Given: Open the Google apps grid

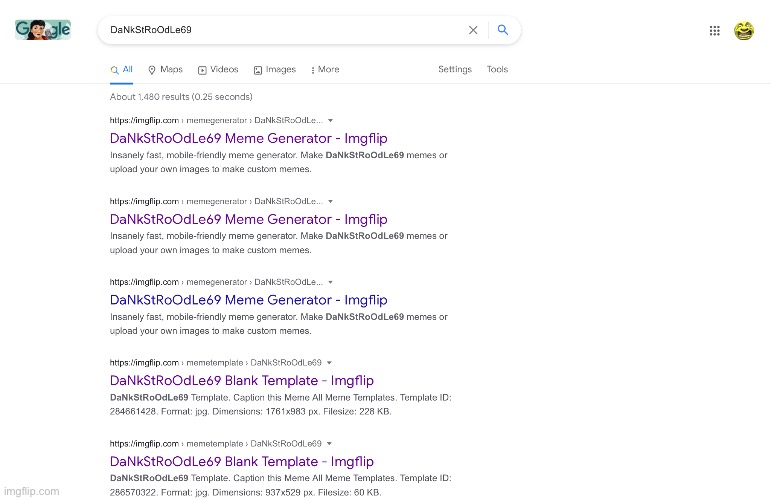Looking at the screenshot, I should (x=714, y=31).
